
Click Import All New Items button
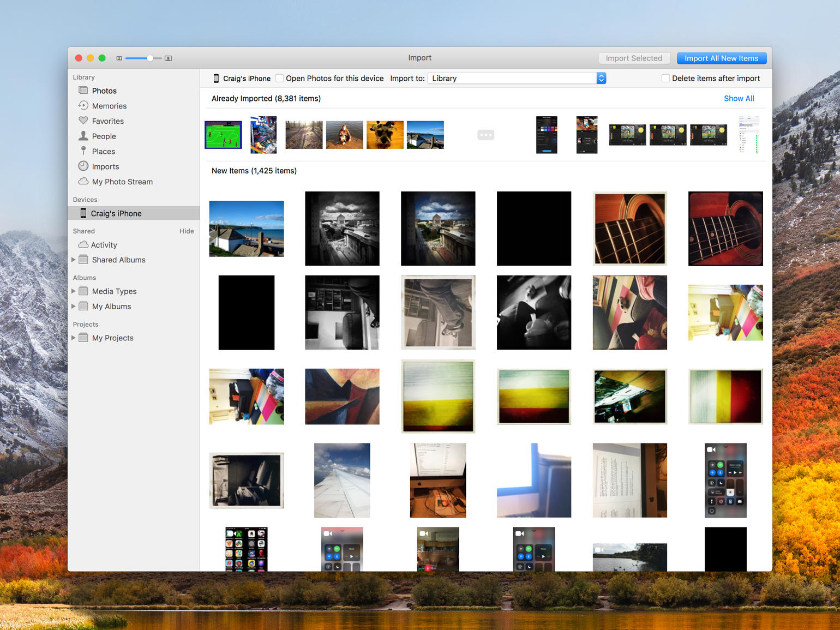coord(722,58)
